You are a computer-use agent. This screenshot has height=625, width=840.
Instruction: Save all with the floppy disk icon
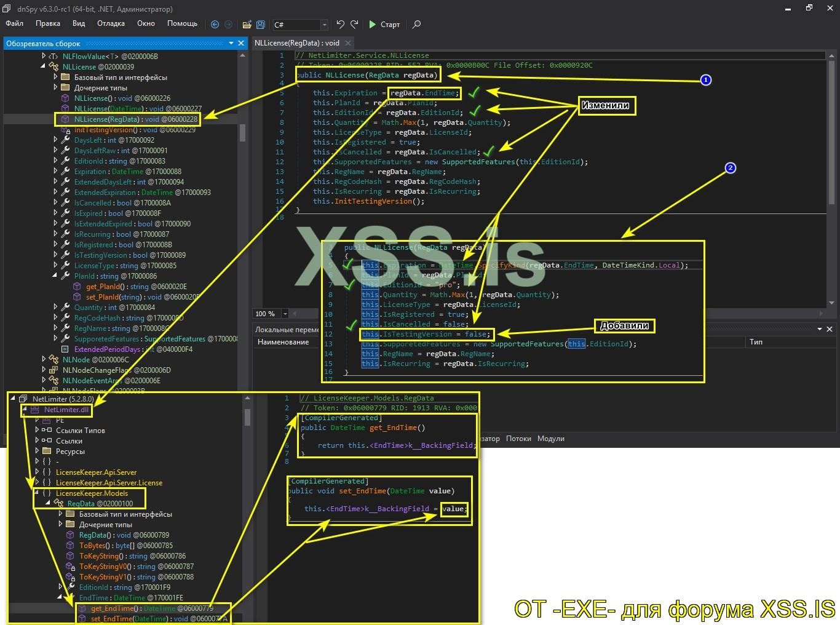click(261, 25)
